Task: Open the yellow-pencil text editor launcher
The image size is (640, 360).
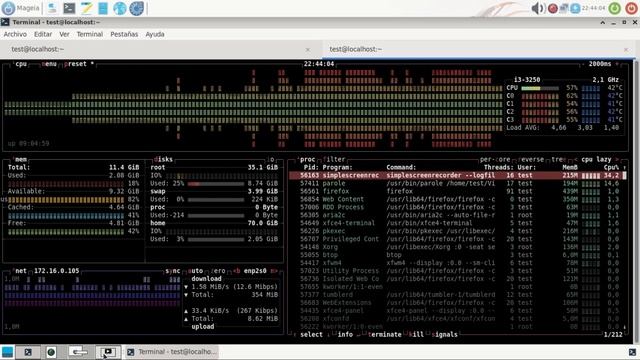Action: coord(87,8)
